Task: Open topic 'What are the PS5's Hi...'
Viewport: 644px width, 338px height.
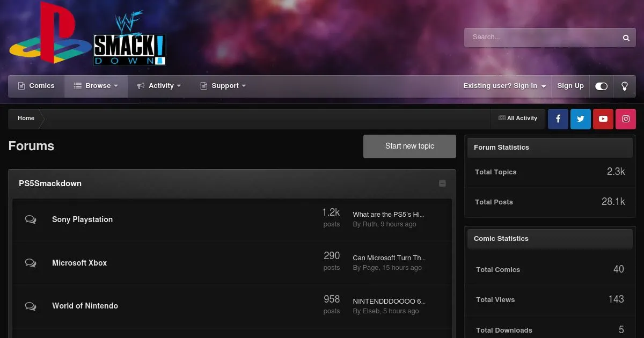Action: [389, 215]
